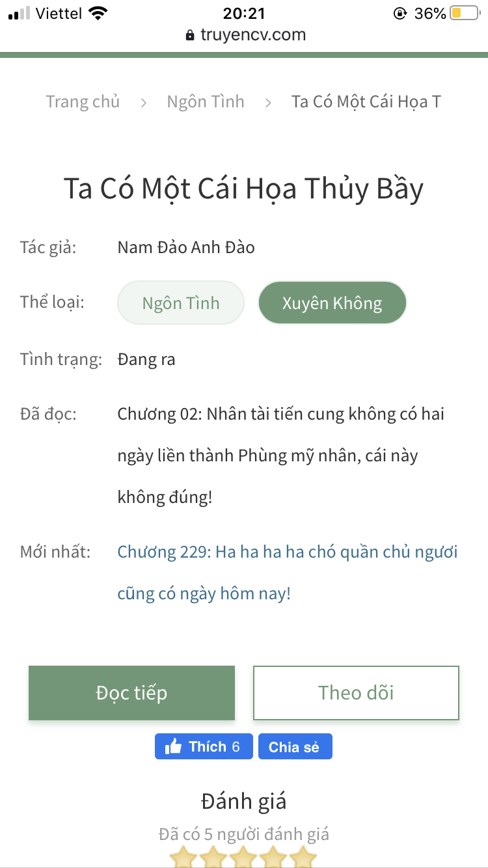The width and height of the screenshot is (488, 868).
Task: Open Ngôn Tình breadcrumb category
Action: point(206,102)
